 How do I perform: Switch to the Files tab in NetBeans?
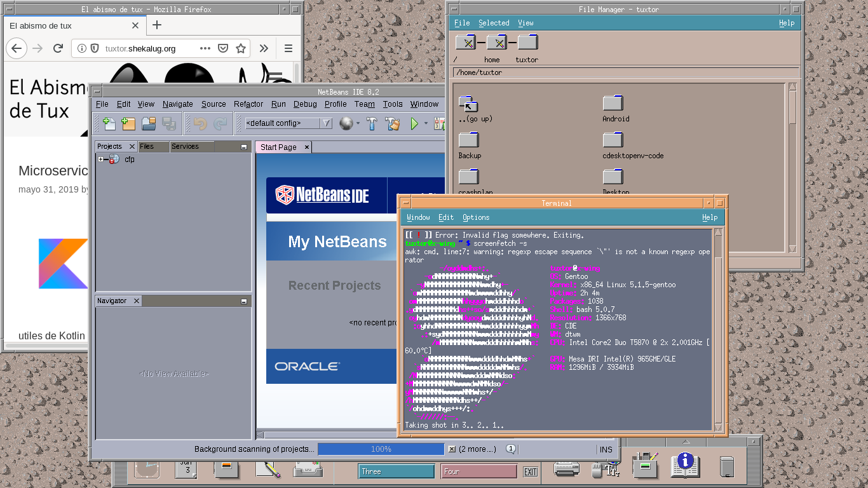click(x=147, y=146)
